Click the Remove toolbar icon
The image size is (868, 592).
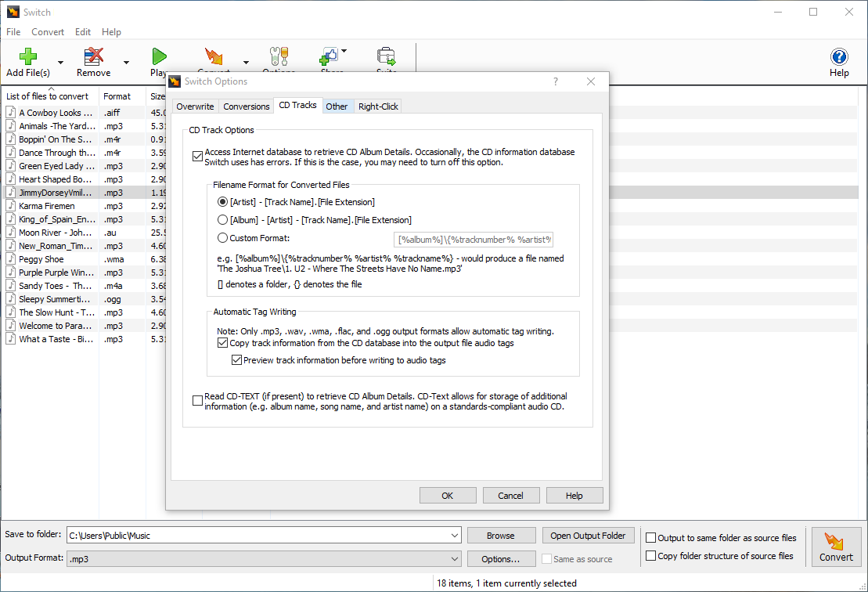point(93,56)
